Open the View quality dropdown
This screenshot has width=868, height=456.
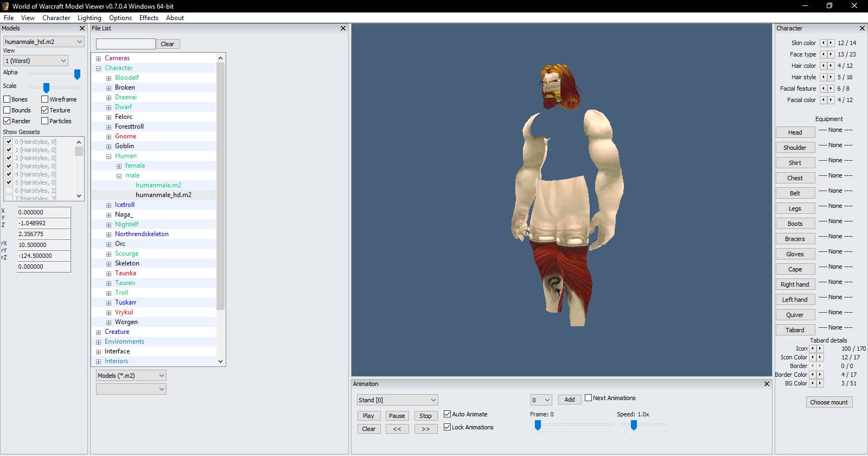(36, 61)
